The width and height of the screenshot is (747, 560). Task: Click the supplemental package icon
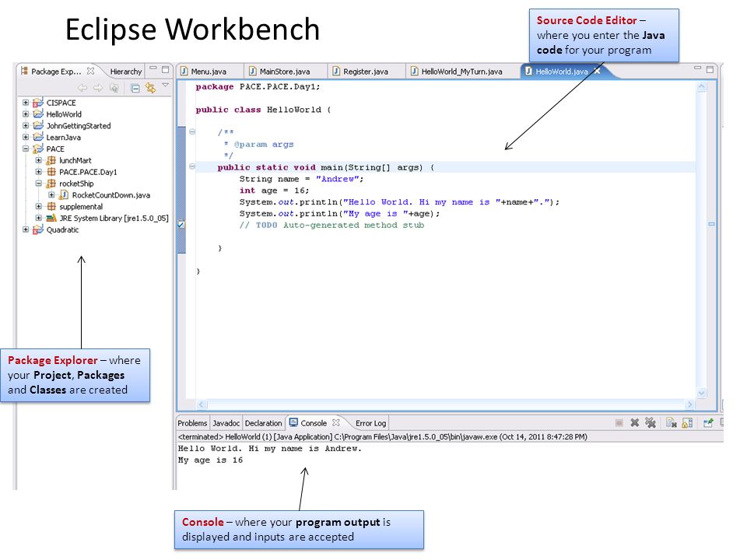pyautogui.click(x=51, y=207)
